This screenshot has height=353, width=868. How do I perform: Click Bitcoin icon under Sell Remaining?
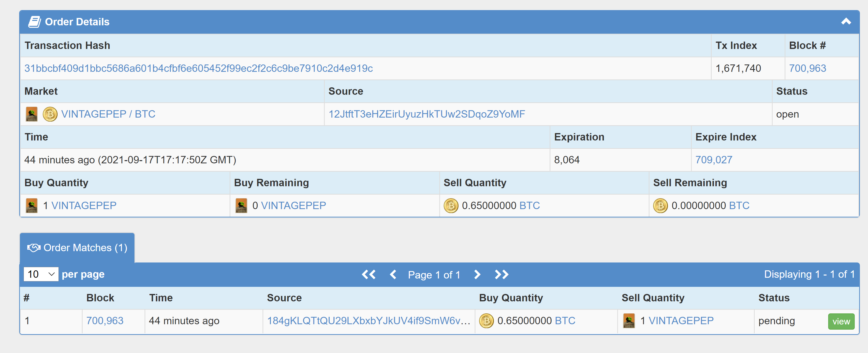661,206
